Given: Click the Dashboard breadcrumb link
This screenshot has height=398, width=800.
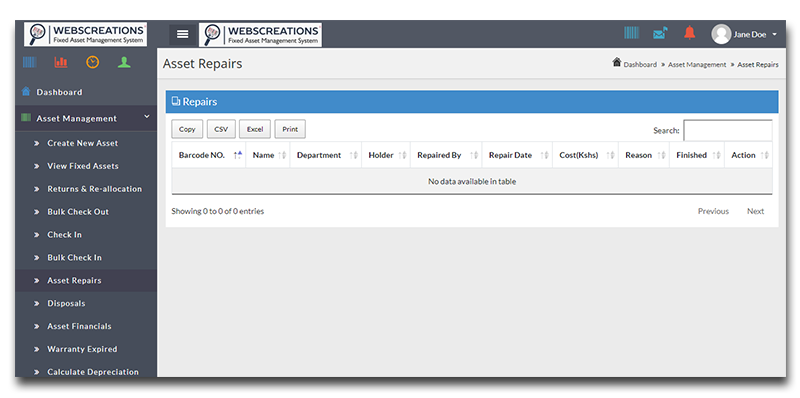Looking at the screenshot, I should (640, 65).
